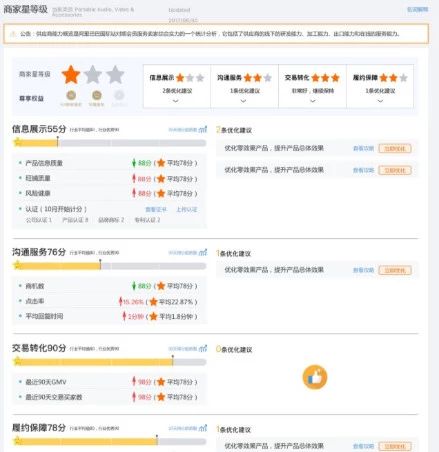Expand the 信息展示 card chevron
439x452 pixels.
[176, 101]
